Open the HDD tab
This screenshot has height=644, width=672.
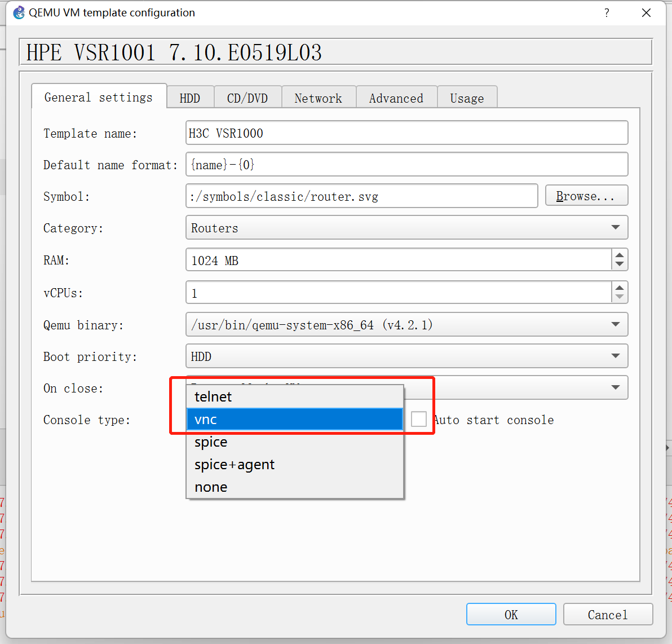[190, 98]
